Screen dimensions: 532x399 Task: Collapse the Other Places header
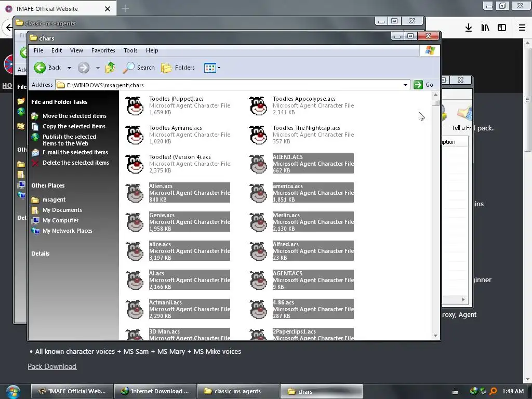tap(48, 185)
